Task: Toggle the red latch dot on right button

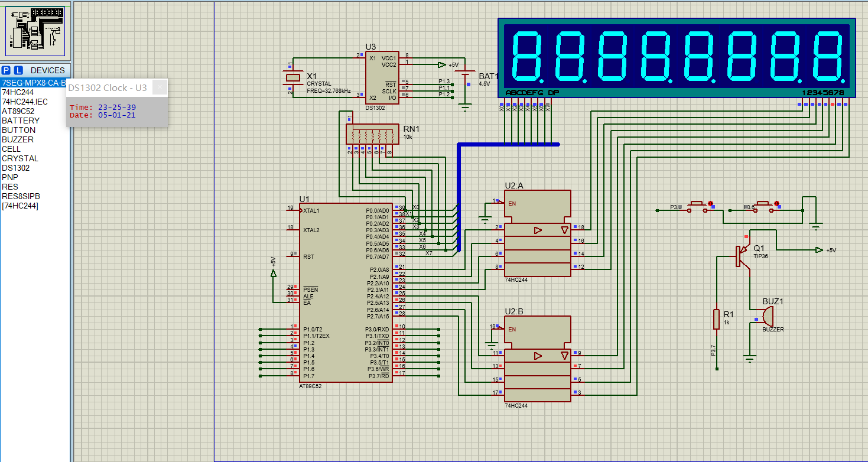Action: (x=778, y=203)
